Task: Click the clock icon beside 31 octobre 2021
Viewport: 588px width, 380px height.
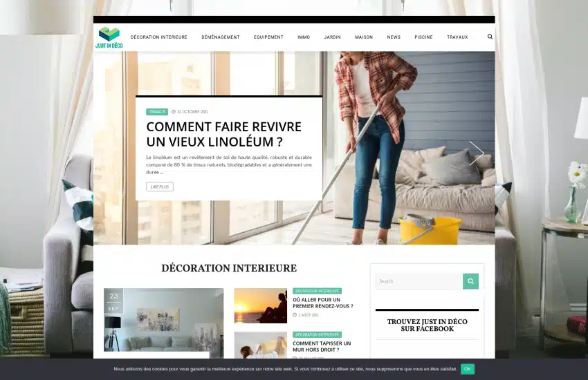Action: (x=174, y=112)
